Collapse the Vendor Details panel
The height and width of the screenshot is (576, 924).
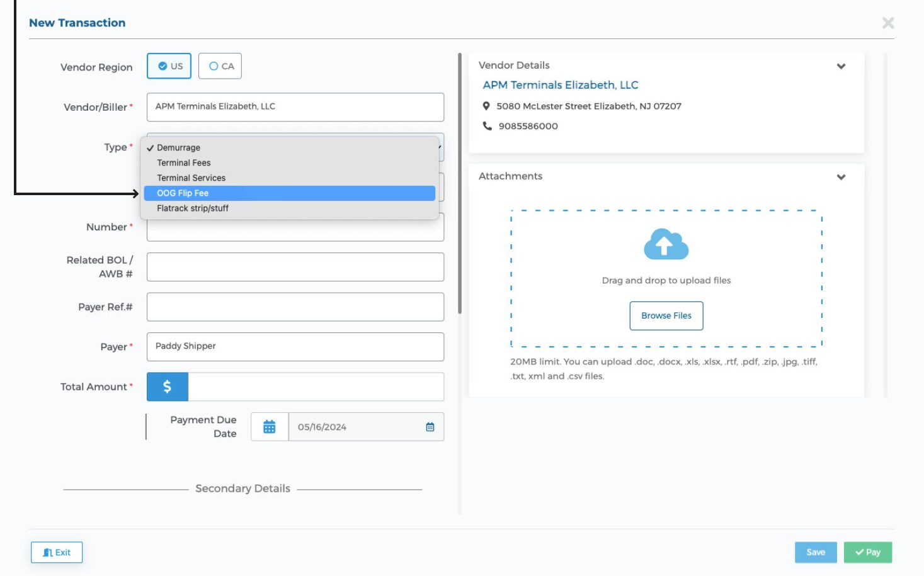[841, 66]
